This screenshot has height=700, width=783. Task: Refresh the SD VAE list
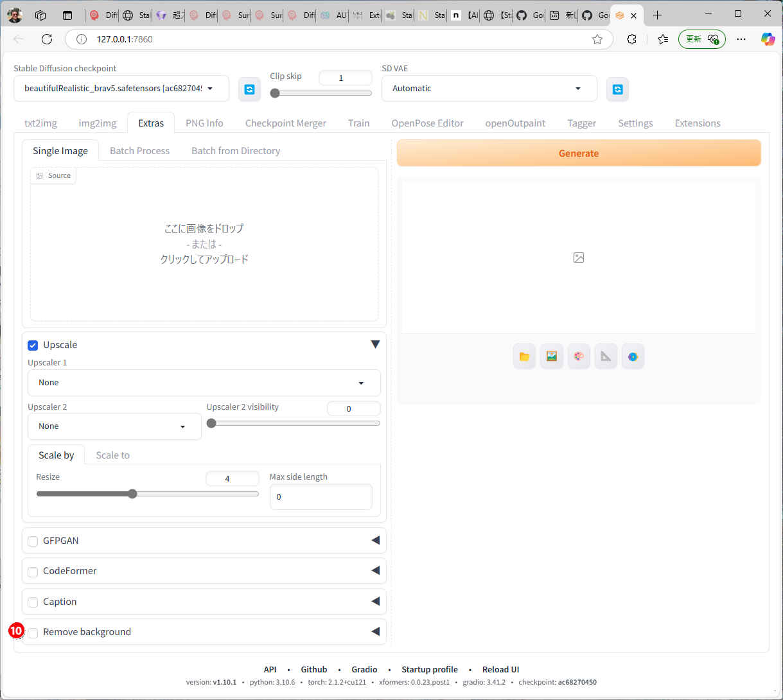617,89
